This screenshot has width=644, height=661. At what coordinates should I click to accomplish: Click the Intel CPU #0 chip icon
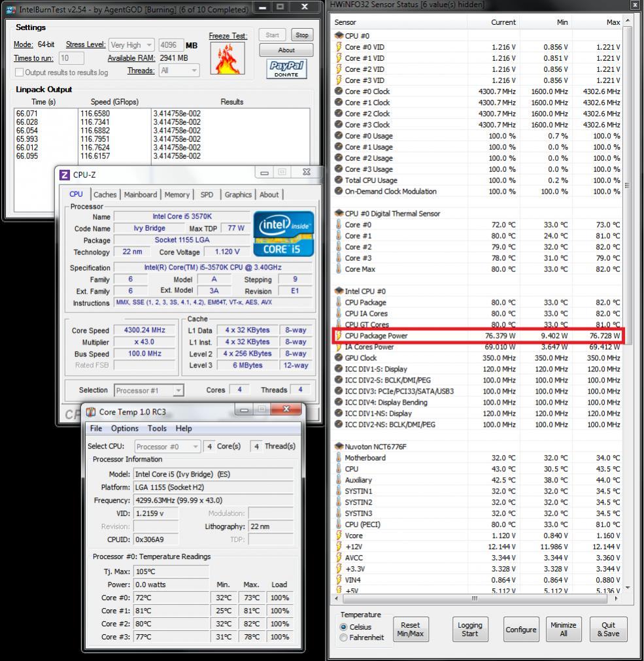click(339, 291)
